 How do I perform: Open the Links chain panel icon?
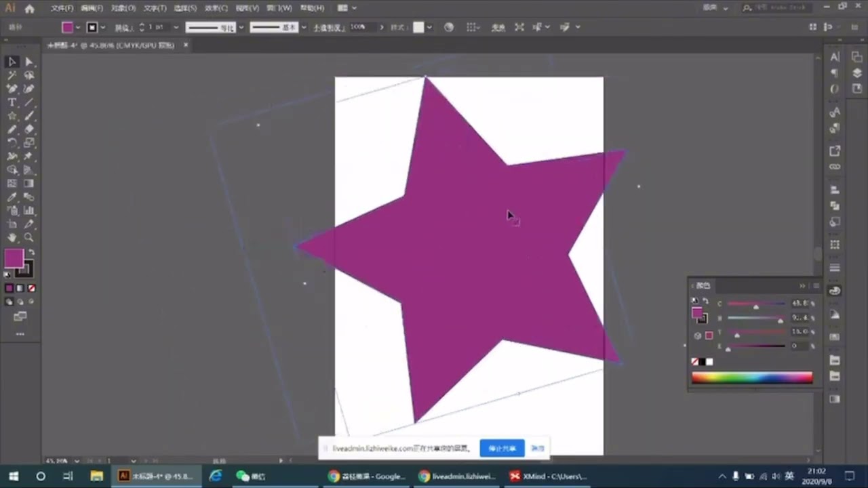point(835,167)
